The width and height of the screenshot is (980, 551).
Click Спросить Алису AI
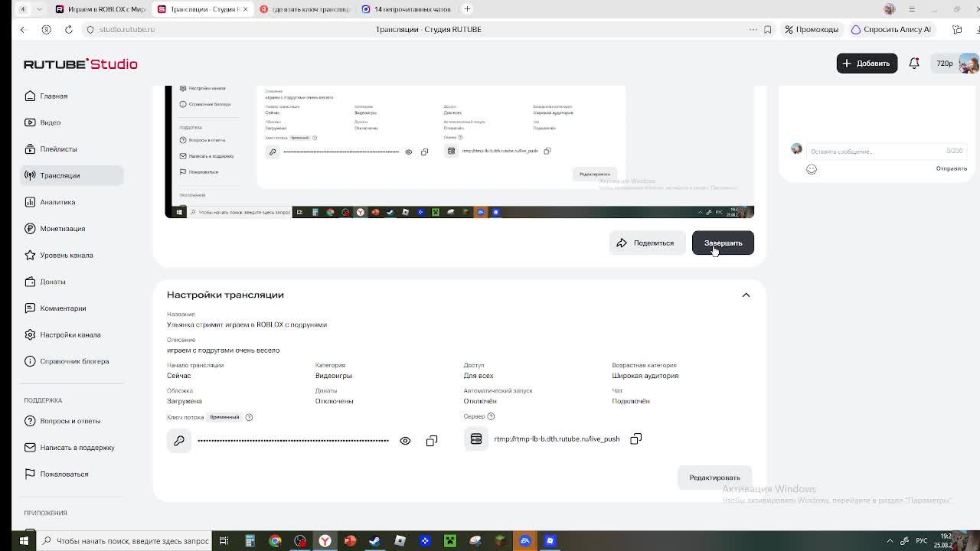tap(891, 29)
